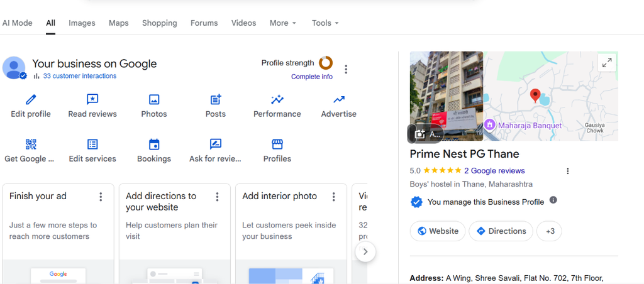Click the business profile avatar
This screenshot has height=284, width=644.
click(14, 68)
